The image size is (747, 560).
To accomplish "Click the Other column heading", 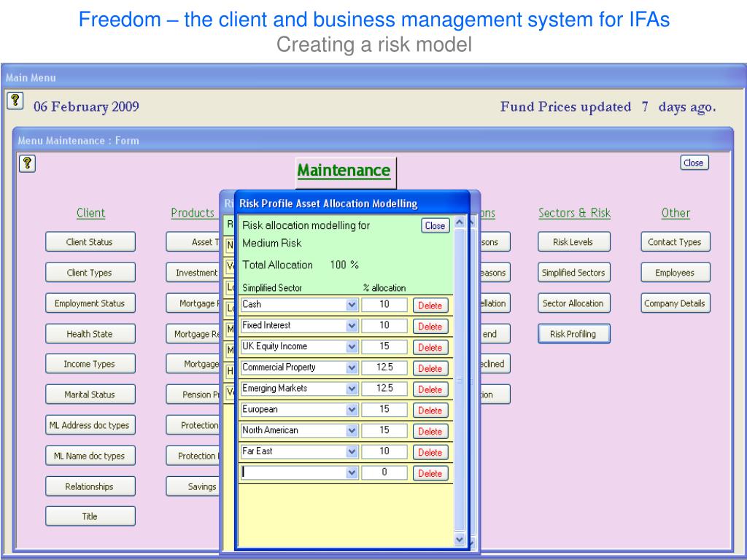I will pyautogui.click(x=676, y=213).
